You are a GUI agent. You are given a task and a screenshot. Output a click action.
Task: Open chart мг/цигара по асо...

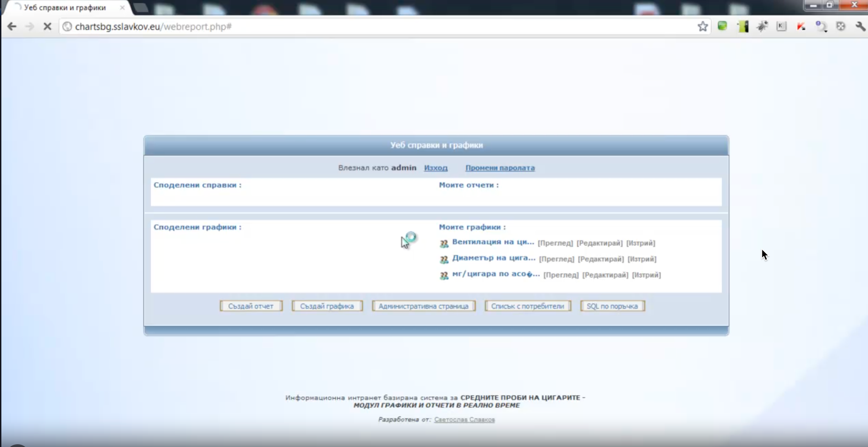coord(496,274)
